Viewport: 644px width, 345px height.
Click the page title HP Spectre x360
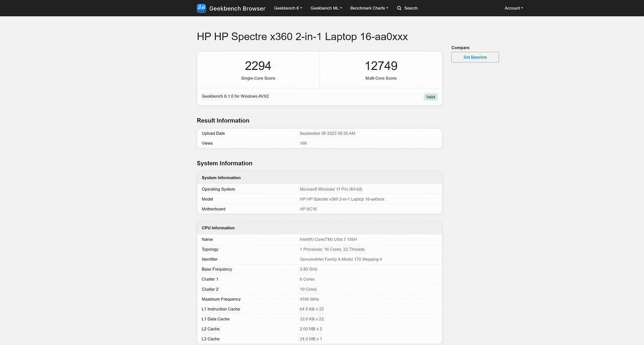click(302, 37)
